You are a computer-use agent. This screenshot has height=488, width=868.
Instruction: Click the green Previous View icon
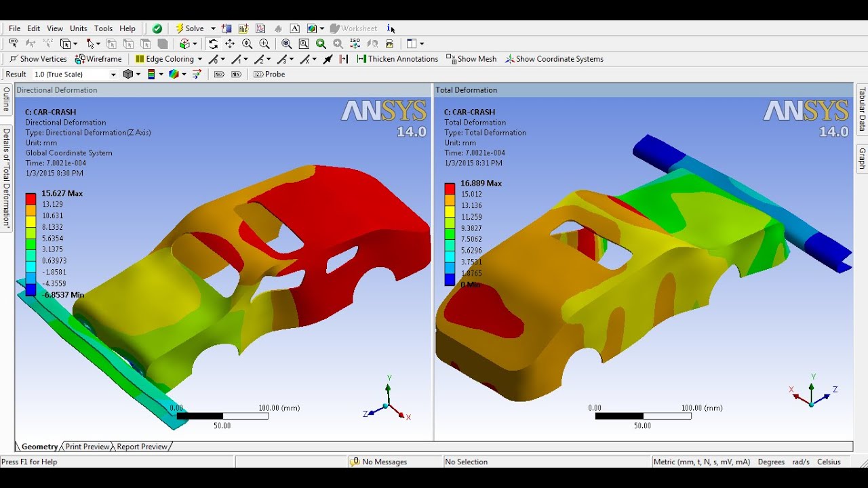click(321, 43)
